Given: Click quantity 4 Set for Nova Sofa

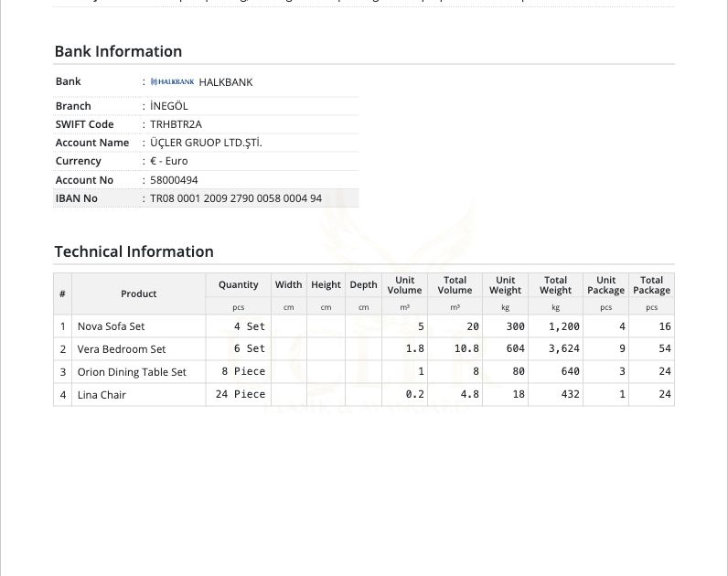Looking at the screenshot, I should 250,326.
